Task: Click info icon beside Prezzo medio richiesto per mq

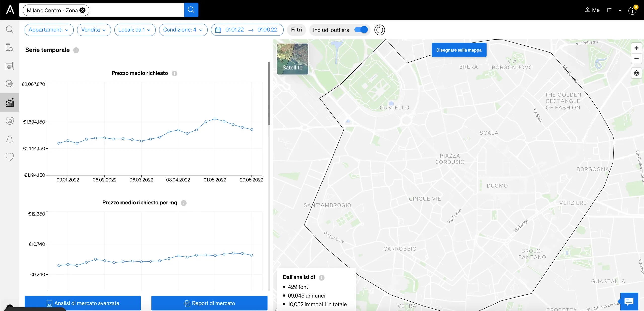Action: point(184,203)
